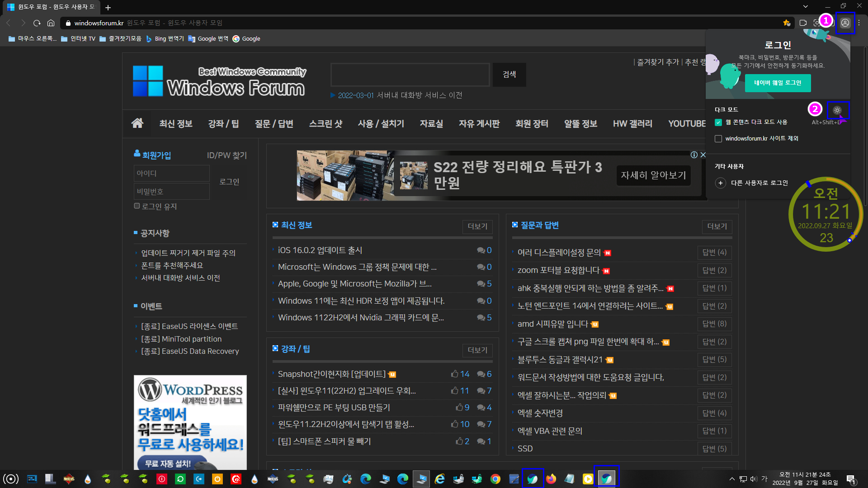Viewport: 868px width, 488px height.
Task: Click the bookmark star in address bar
Action: (787, 23)
